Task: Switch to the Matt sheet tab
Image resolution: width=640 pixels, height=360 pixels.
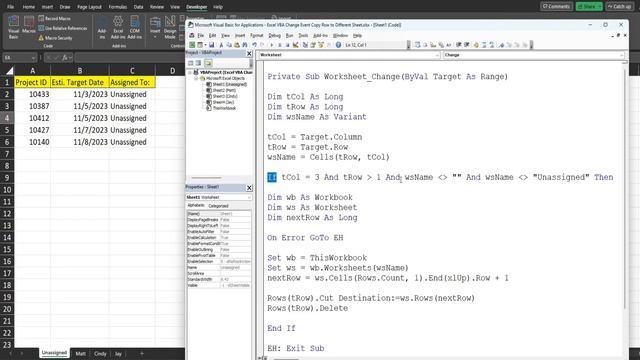Action: coord(80,353)
